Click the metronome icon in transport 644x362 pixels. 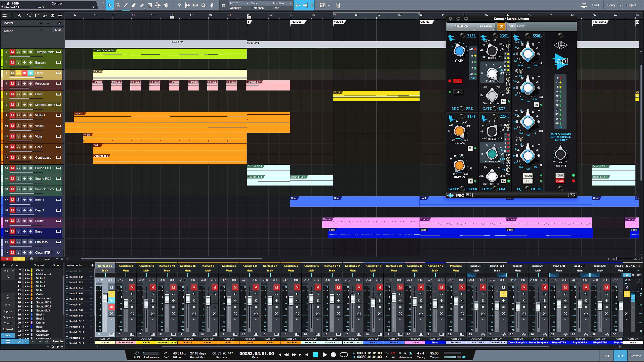[x=411, y=353]
